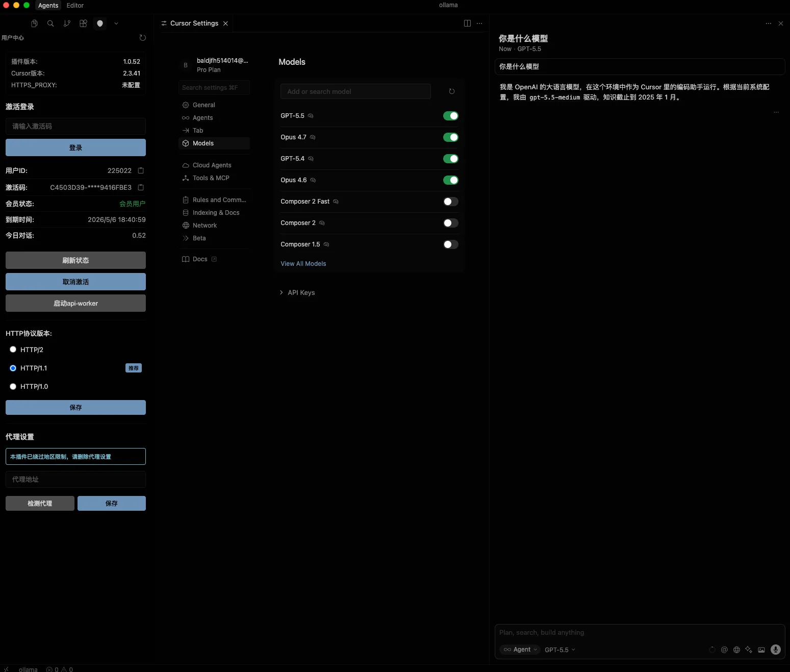This screenshot has height=672, width=790.
Task: Select the HTTP/2 radio option
Action: point(13,350)
